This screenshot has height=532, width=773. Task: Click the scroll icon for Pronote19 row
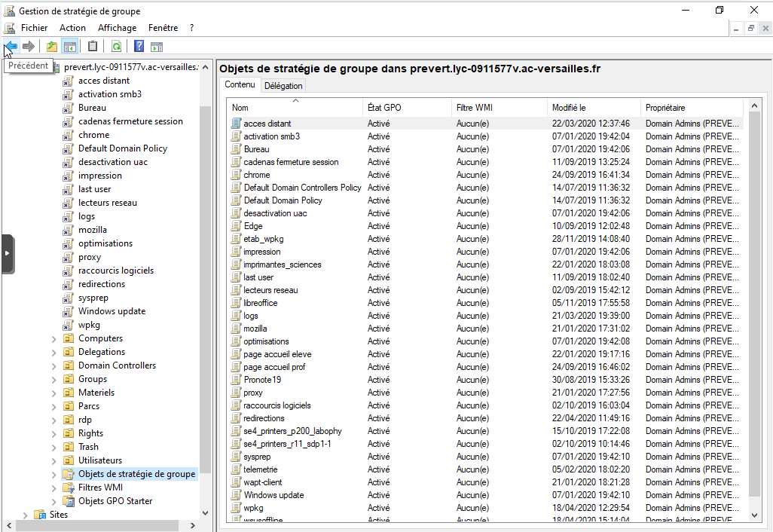(x=236, y=380)
